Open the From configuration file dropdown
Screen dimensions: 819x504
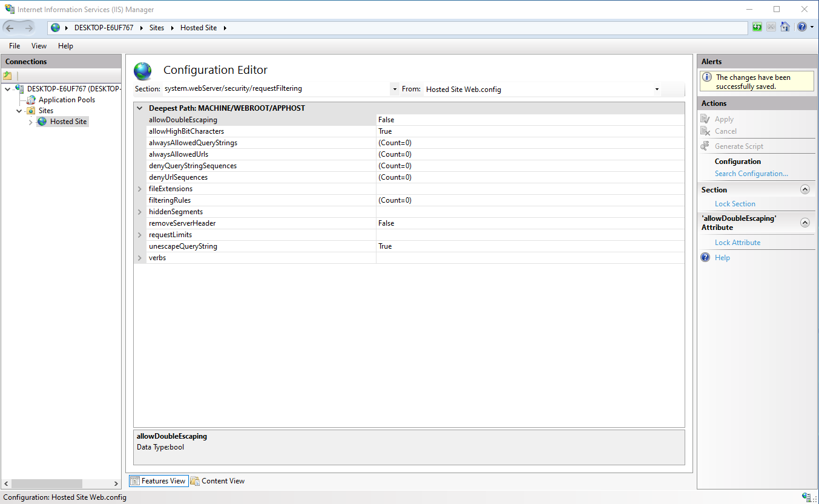[x=657, y=89]
